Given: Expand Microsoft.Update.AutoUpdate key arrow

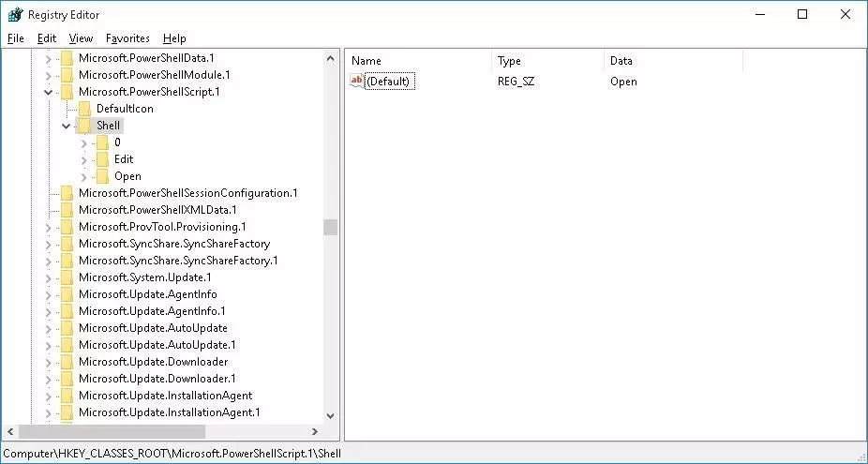Looking at the screenshot, I should click(x=48, y=329).
